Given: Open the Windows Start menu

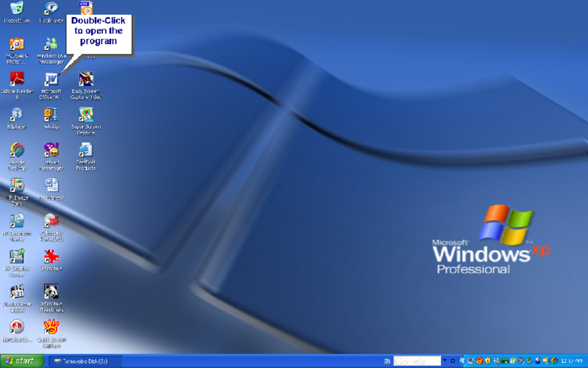Looking at the screenshot, I should coord(22,361).
